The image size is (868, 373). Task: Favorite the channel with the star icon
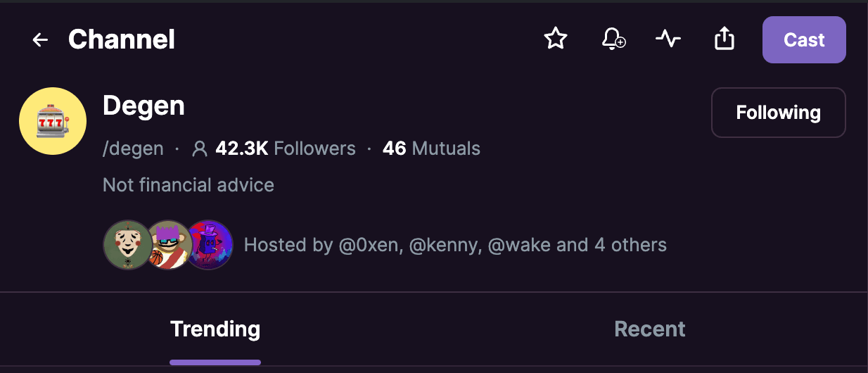coord(556,39)
